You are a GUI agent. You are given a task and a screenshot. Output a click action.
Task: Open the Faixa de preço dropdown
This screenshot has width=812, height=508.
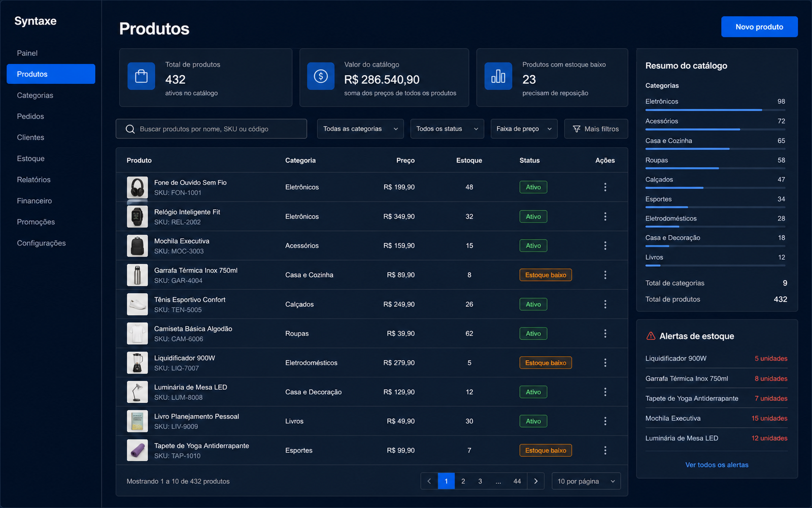coord(524,129)
